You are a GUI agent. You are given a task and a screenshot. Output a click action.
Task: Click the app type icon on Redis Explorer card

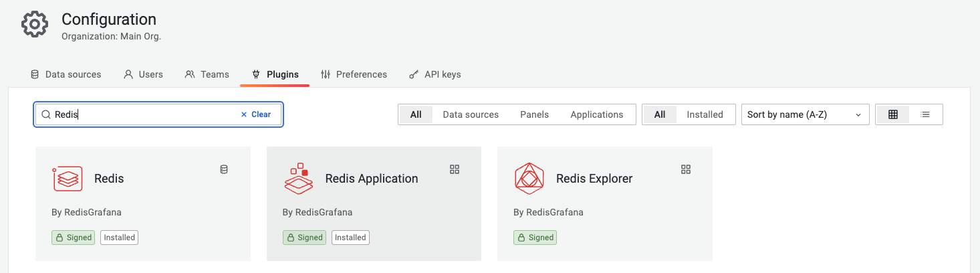[x=685, y=169]
